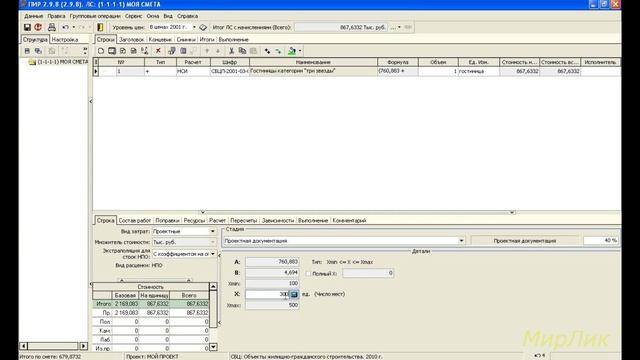
Task: Click the Undo arrow icon
Action: [65, 27]
